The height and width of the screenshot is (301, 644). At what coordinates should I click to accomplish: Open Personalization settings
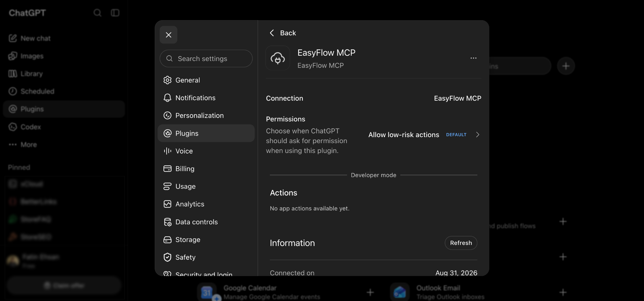click(206, 115)
